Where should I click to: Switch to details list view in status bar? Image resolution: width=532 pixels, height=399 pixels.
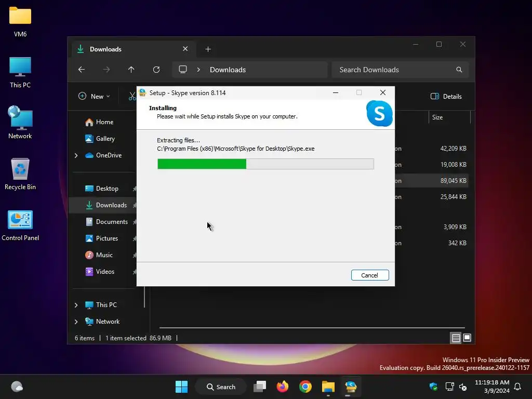coord(456,338)
